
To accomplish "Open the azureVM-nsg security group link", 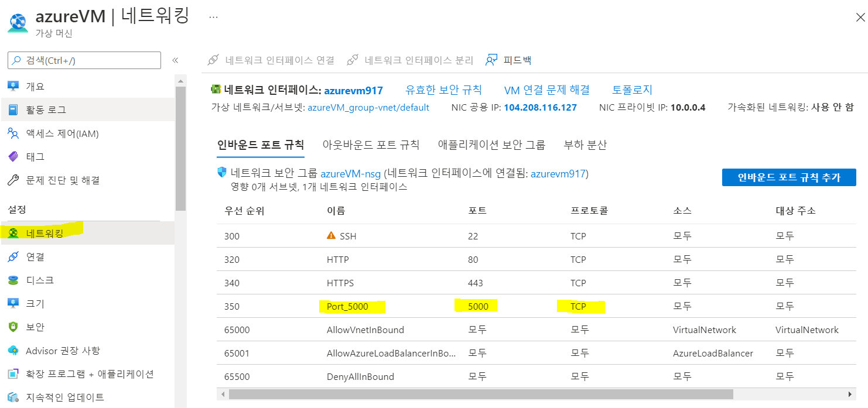I will point(350,174).
